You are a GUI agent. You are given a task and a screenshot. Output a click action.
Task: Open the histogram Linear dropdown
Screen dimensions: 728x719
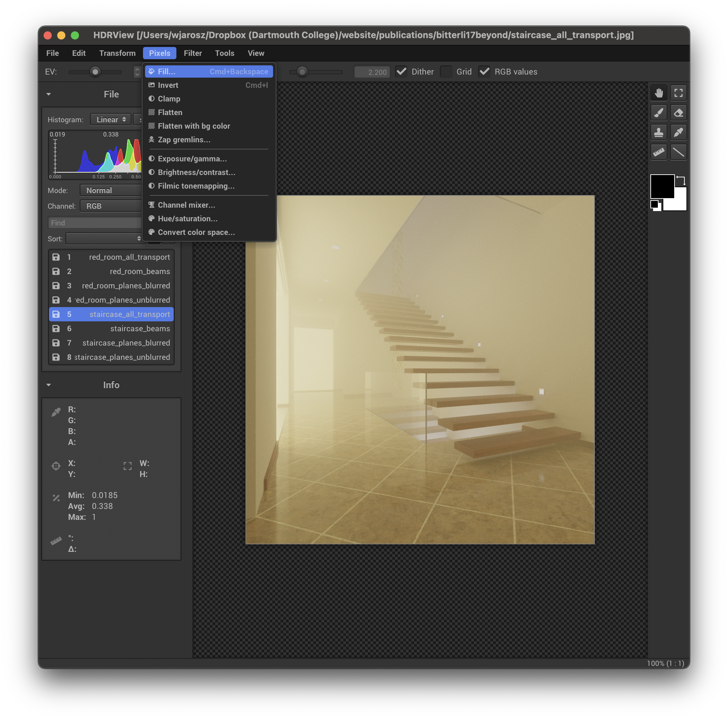[110, 119]
